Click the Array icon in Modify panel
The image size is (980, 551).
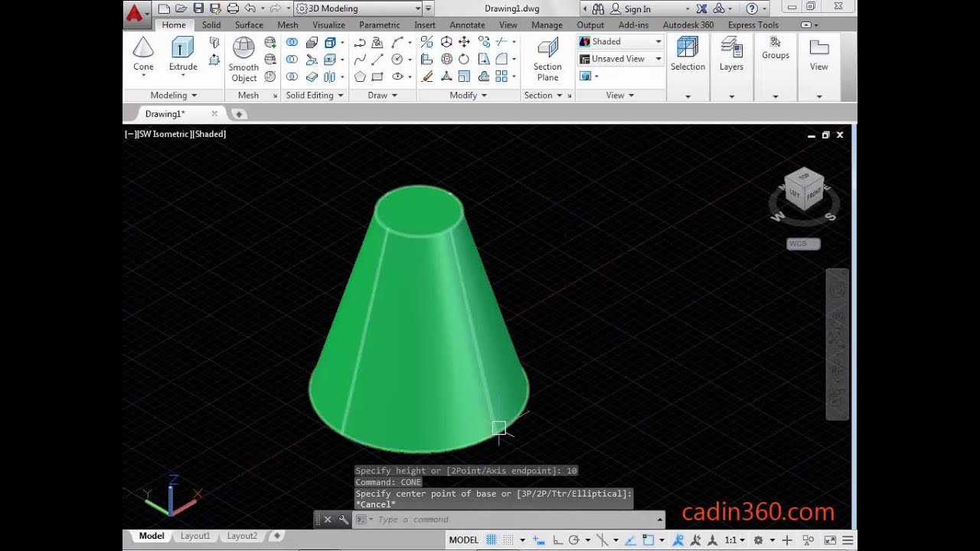coord(501,77)
